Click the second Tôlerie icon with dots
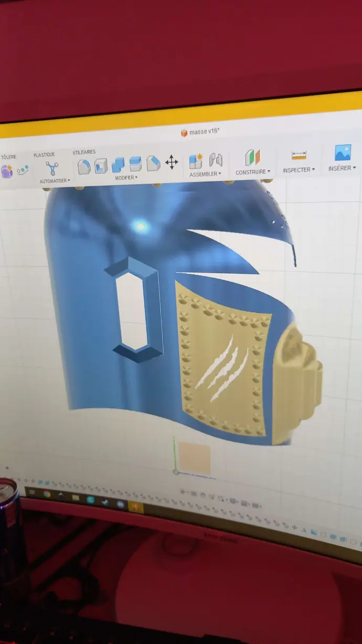The image size is (362, 644). coord(23,170)
